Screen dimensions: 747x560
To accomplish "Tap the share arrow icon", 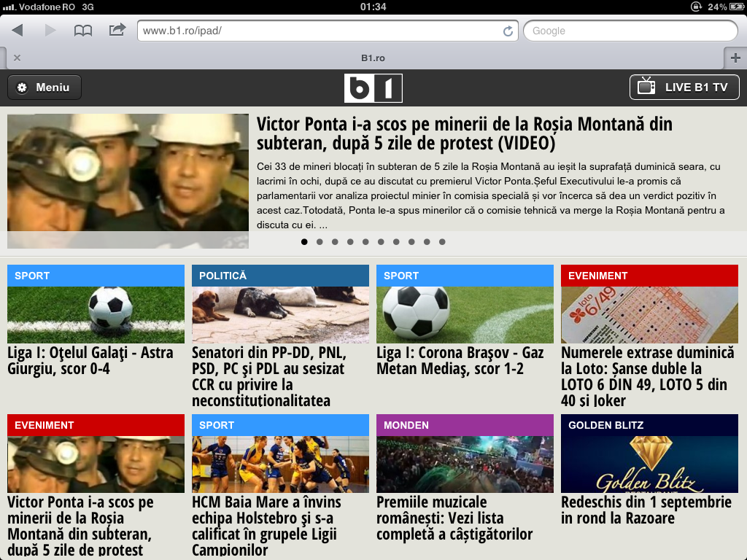I will point(117,30).
